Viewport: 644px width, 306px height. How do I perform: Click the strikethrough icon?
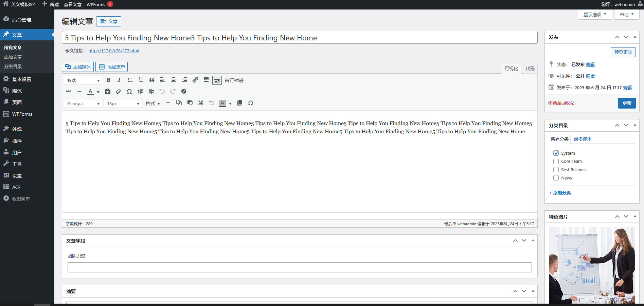click(69, 91)
